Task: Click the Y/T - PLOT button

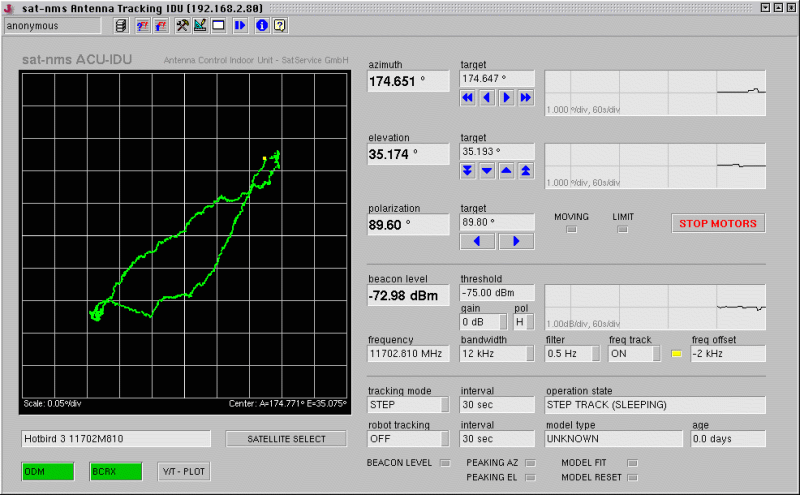Action: (x=184, y=471)
